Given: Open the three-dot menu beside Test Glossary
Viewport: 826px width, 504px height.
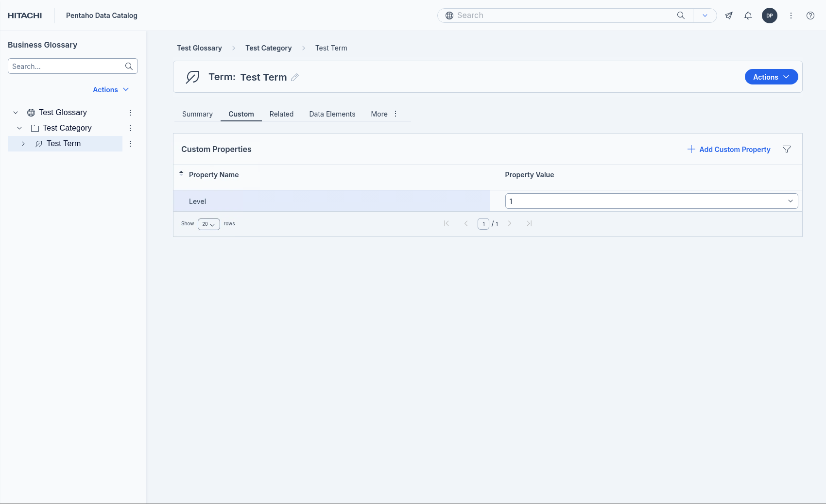Looking at the screenshot, I should tap(130, 113).
